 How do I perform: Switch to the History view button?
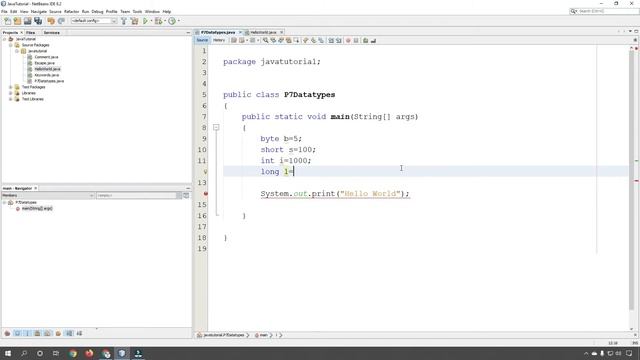[219, 40]
